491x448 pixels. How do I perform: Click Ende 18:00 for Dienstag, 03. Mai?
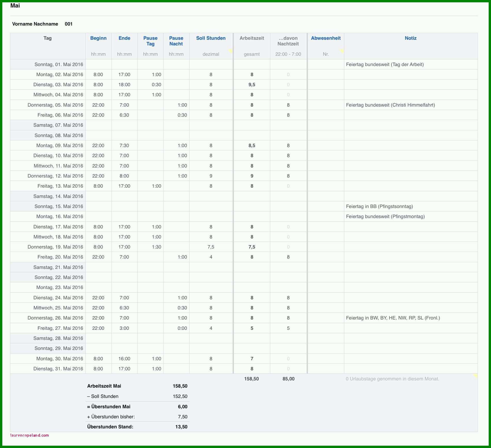(x=124, y=85)
